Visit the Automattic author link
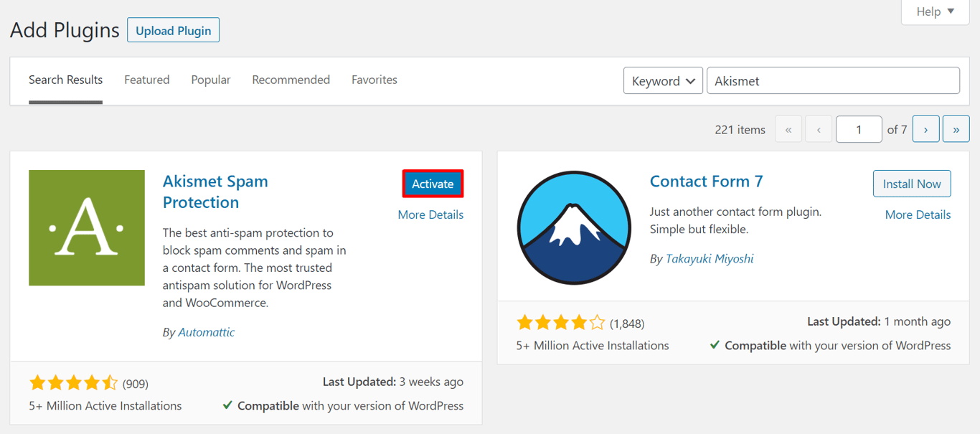 pyautogui.click(x=206, y=331)
